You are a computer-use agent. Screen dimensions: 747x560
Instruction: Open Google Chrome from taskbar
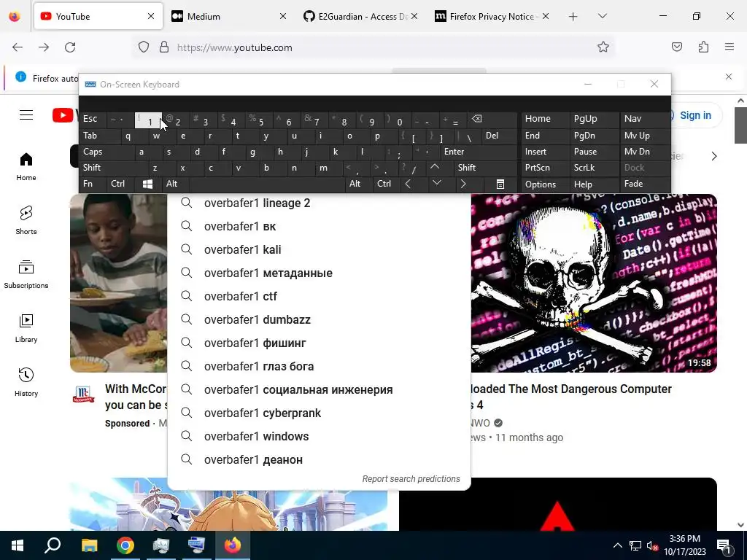(125, 545)
